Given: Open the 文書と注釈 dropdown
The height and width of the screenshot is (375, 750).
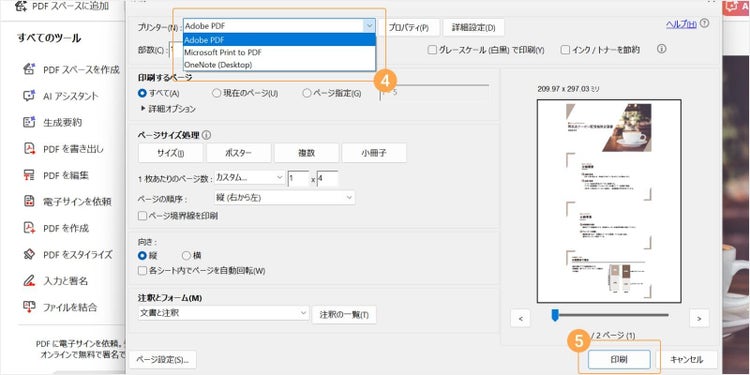Looking at the screenshot, I should [x=222, y=313].
